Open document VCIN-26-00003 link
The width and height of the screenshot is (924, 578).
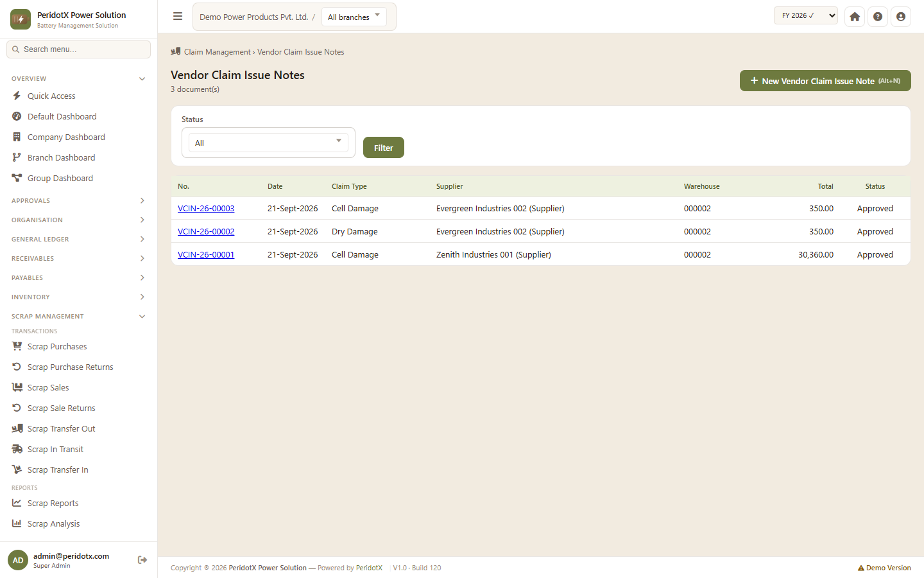pyautogui.click(x=206, y=209)
